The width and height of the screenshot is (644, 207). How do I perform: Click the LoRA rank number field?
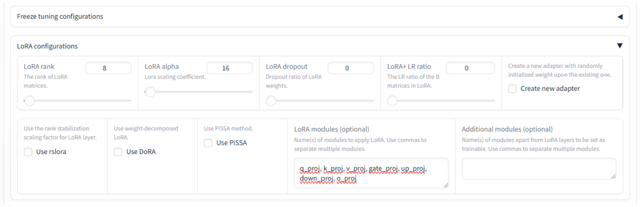coord(108,68)
